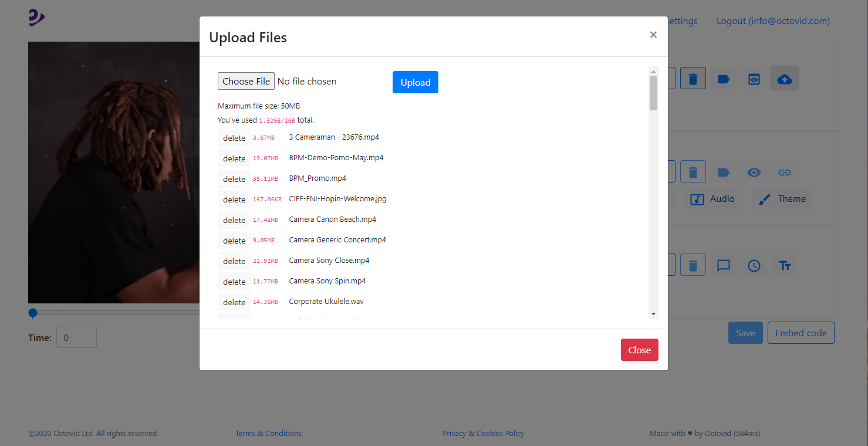Click the Save button
The width and height of the screenshot is (868, 446).
click(745, 333)
